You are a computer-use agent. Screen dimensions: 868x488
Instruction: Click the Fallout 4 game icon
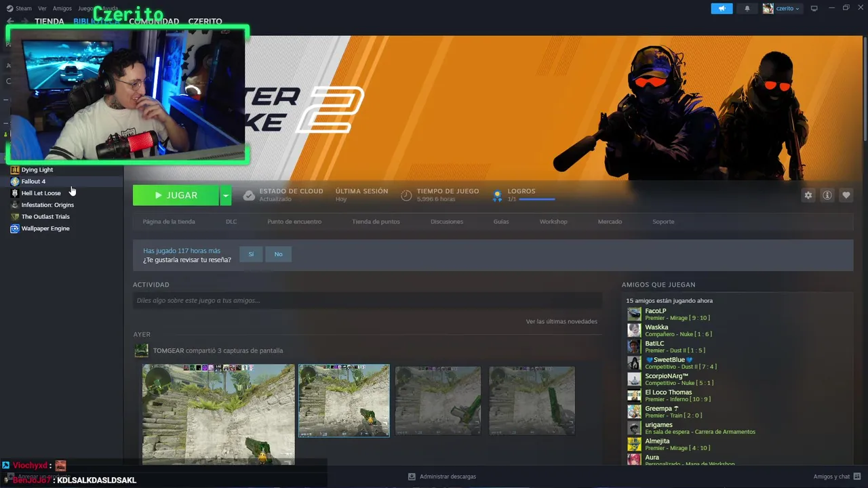pos(15,182)
